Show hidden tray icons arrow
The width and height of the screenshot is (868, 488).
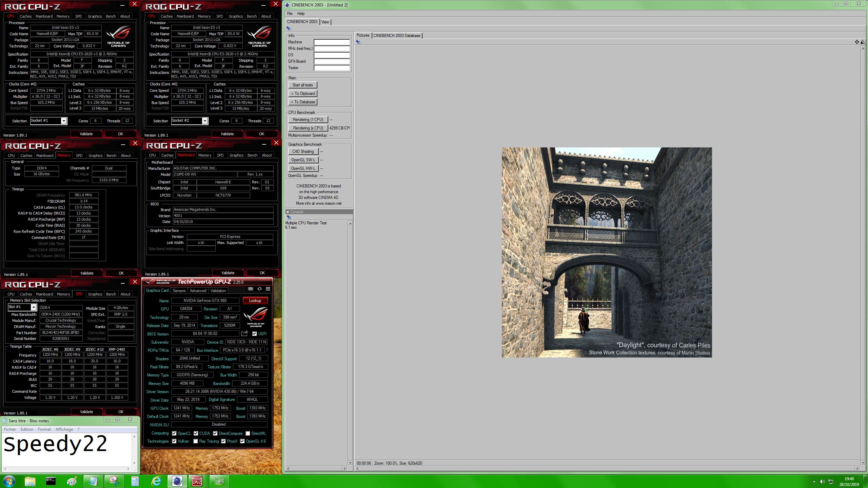(x=814, y=482)
